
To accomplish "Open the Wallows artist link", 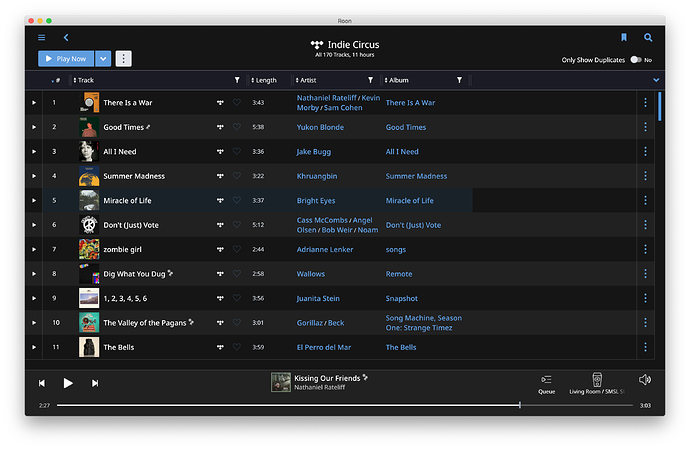I will tap(311, 274).
